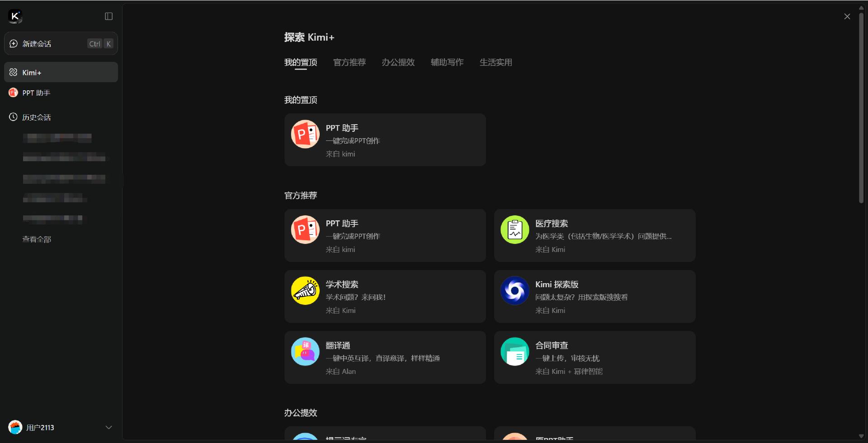Click the 探索 Kimi+ heading

coord(309,37)
